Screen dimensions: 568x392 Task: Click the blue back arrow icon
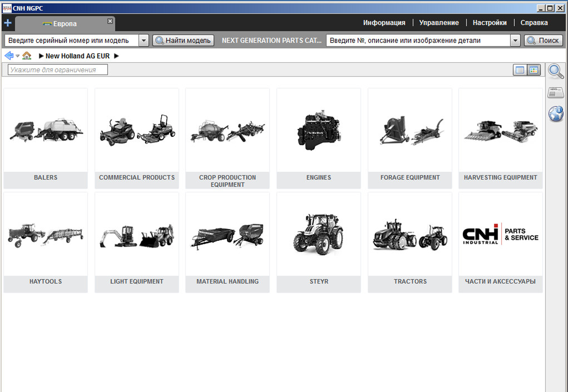point(9,56)
